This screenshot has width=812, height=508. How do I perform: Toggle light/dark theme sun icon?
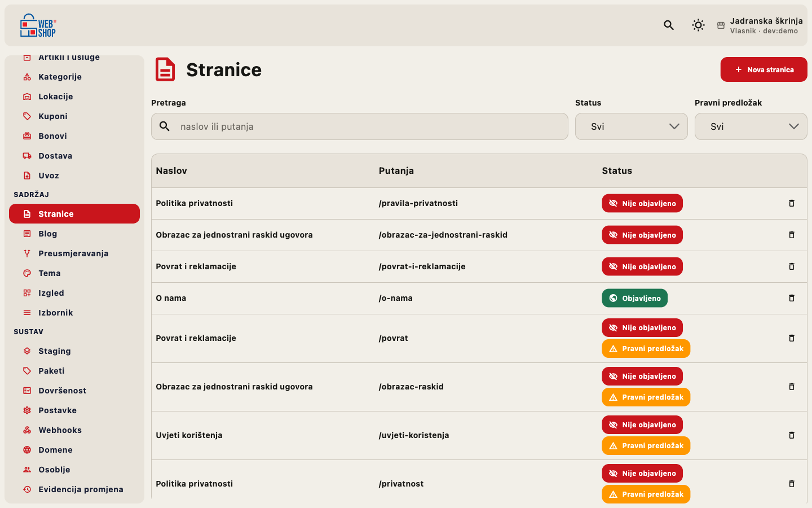tap(698, 25)
